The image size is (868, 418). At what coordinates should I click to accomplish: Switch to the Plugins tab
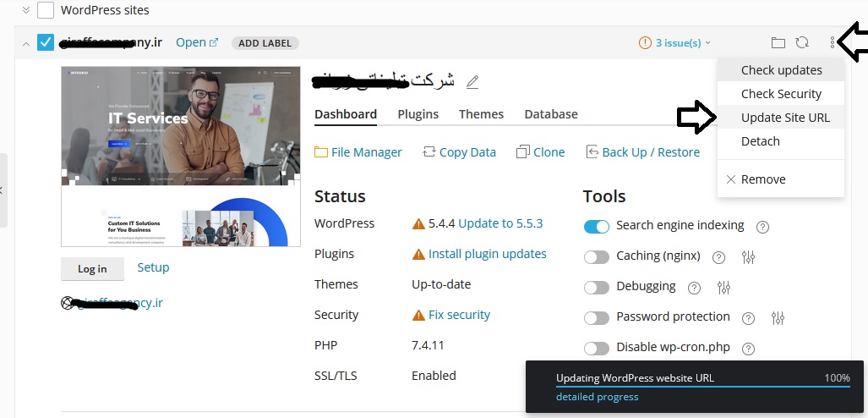(418, 114)
